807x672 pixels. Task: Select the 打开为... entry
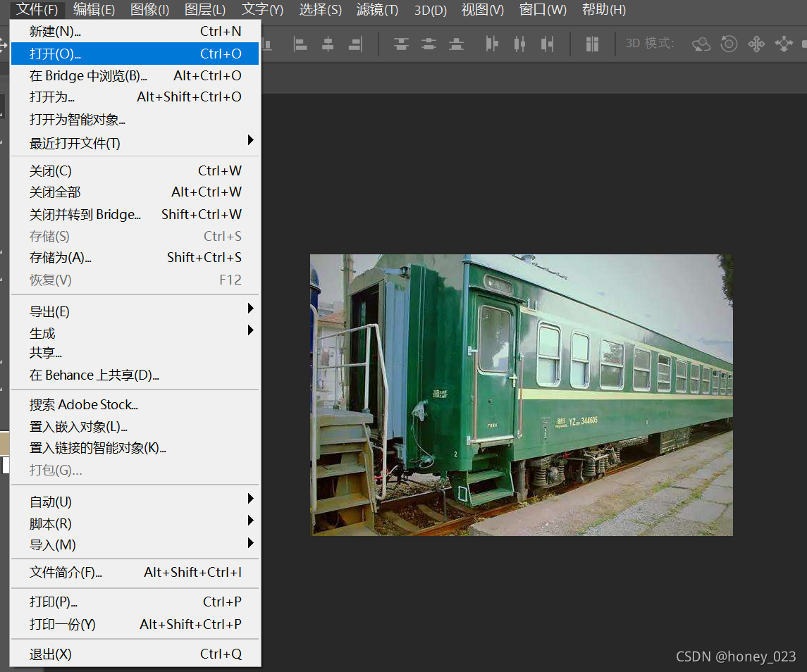click(x=135, y=97)
